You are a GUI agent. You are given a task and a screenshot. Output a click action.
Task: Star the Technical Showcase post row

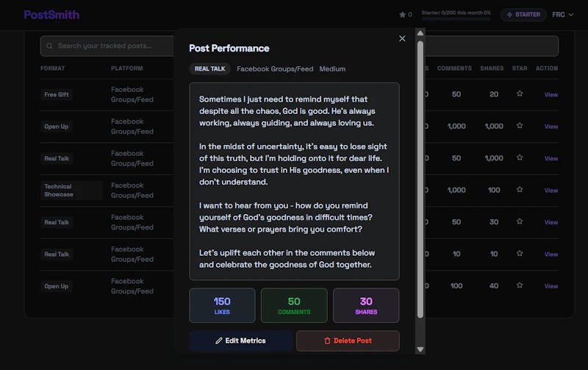pos(520,190)
